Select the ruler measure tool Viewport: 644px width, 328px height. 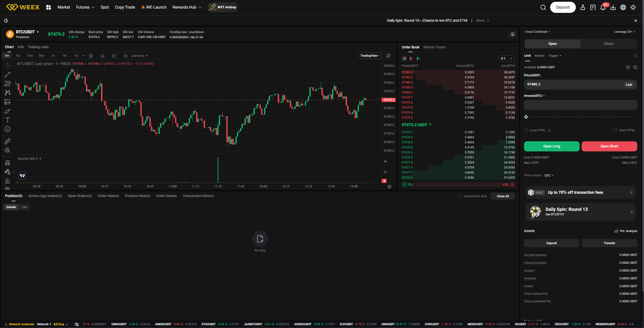(x=8, y=141)
